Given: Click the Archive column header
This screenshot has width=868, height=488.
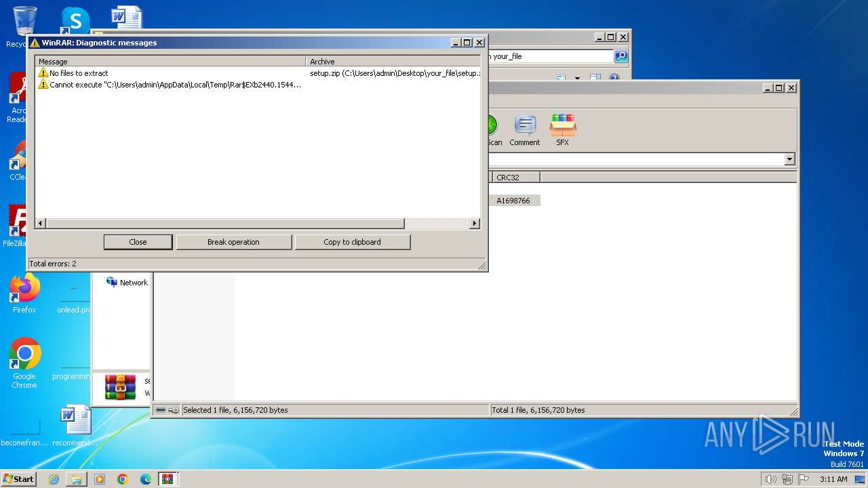Looking at the screenshot, I should pyautogui.click(x=393, y=62).
